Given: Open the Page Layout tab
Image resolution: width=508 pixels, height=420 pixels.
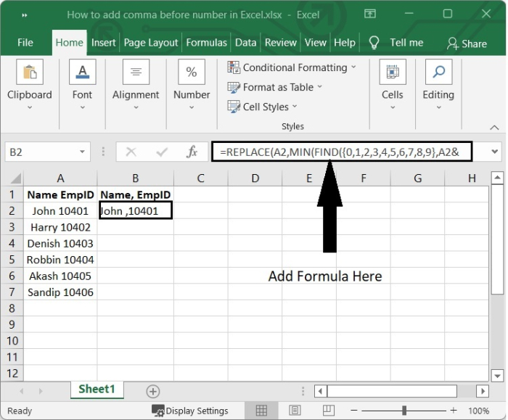Looking at the screenshot, I should coord(151,43).
